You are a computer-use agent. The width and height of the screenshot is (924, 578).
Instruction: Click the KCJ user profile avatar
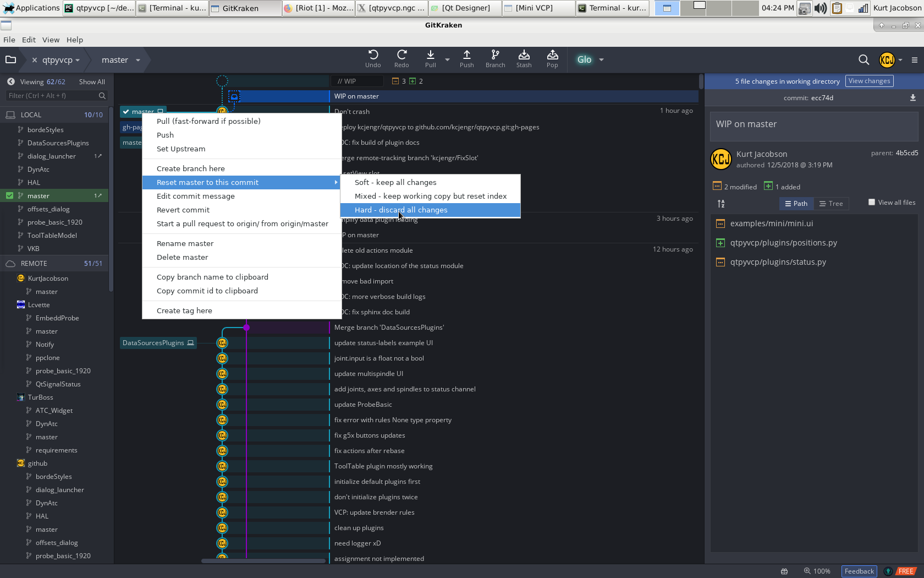(887, 59)
